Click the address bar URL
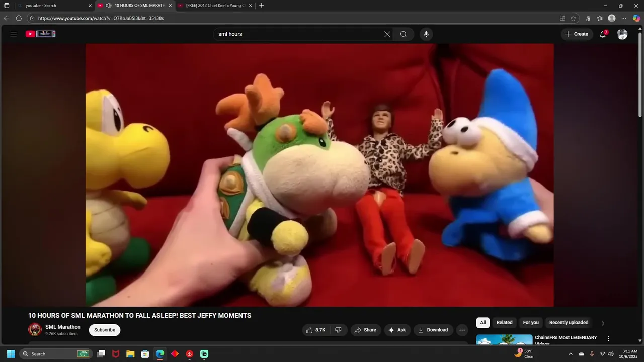 point(101,18)
